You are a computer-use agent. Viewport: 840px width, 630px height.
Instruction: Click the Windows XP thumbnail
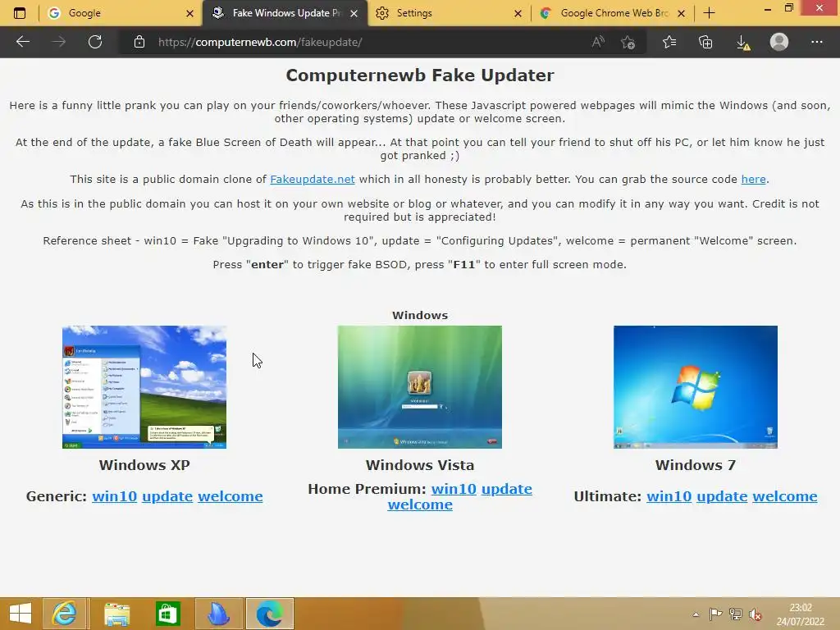point(144,387)
